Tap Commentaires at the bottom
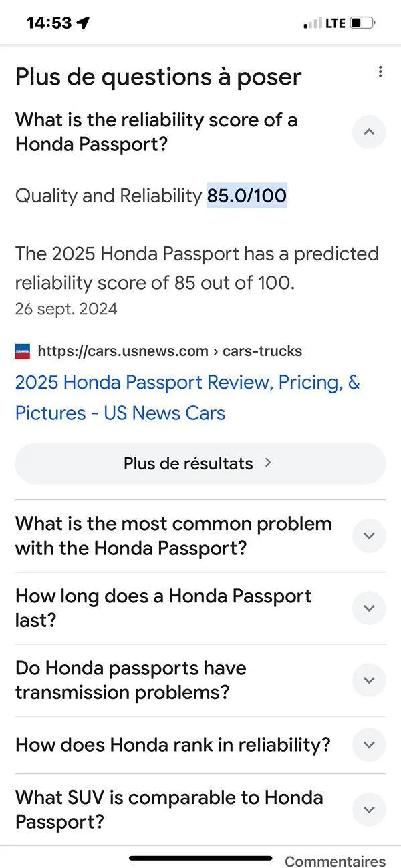 pyautogui.click(x=335, y=861)
